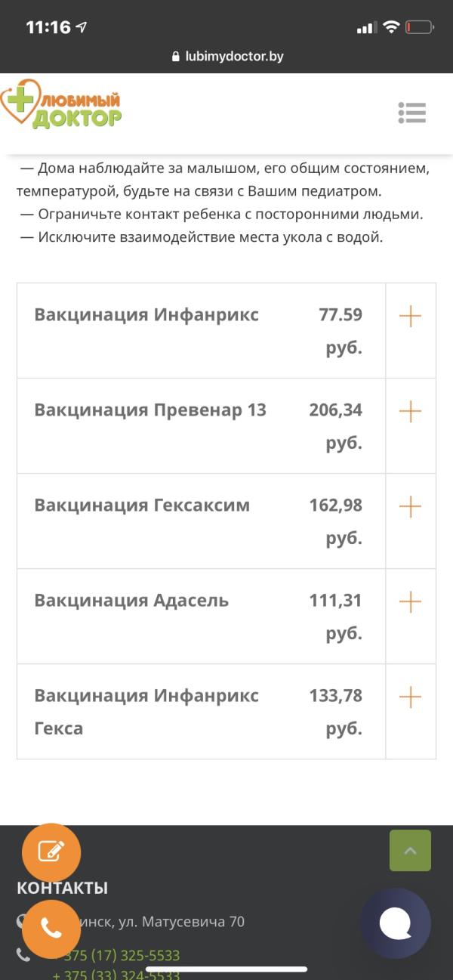Expand Вакцинация Гексаксим plus icon

410,507
